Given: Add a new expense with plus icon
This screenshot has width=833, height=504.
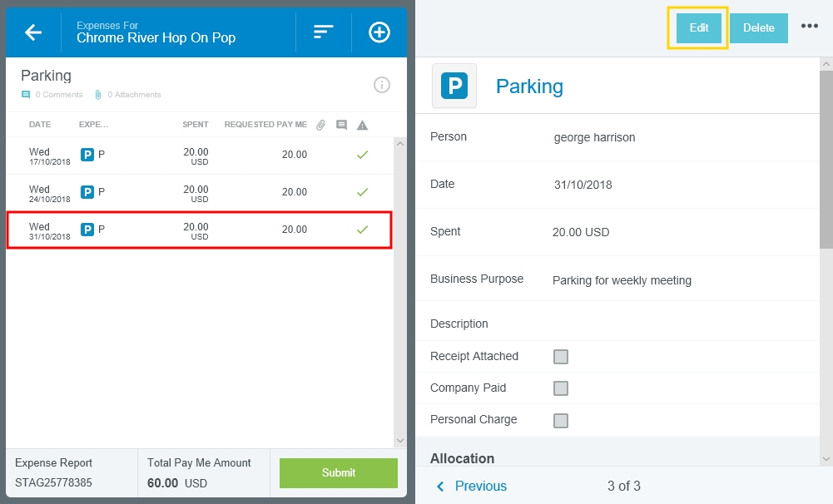Looking at the screenshot, I should point(379,32).
